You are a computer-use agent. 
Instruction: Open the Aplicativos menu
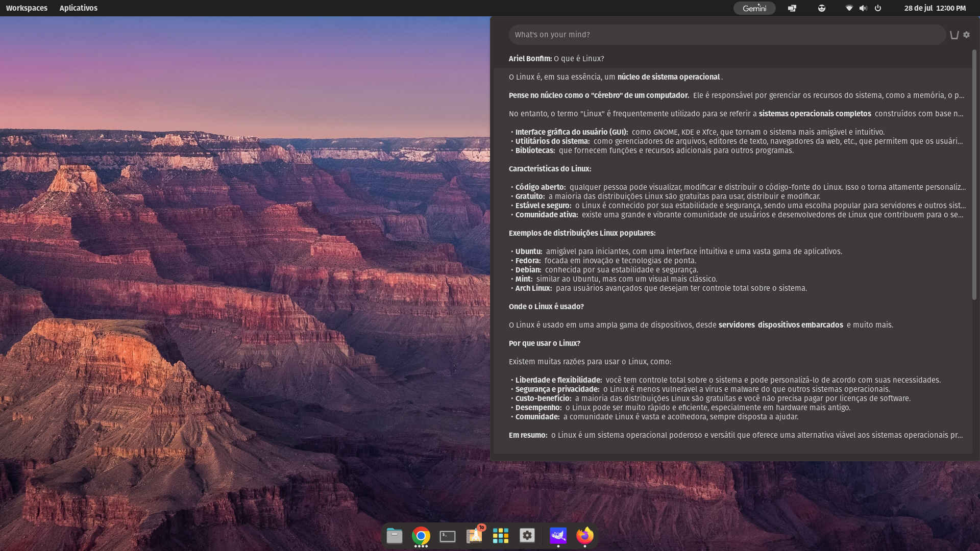(79, 8)
